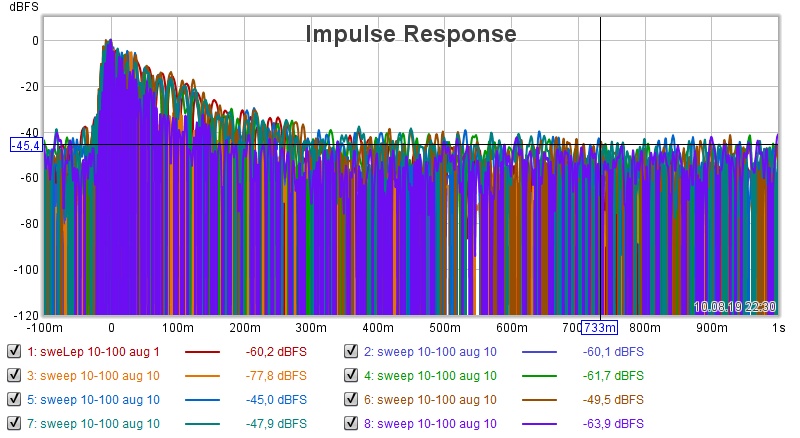
Task: Click the -63,9 dBFS value of trace 8
Action: (x=613, y=424)
